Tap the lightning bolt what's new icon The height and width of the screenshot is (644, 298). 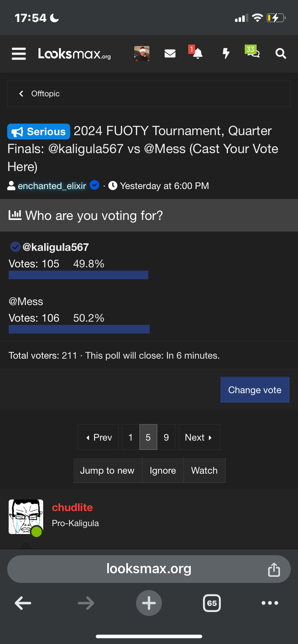click(x=226, y=54)
